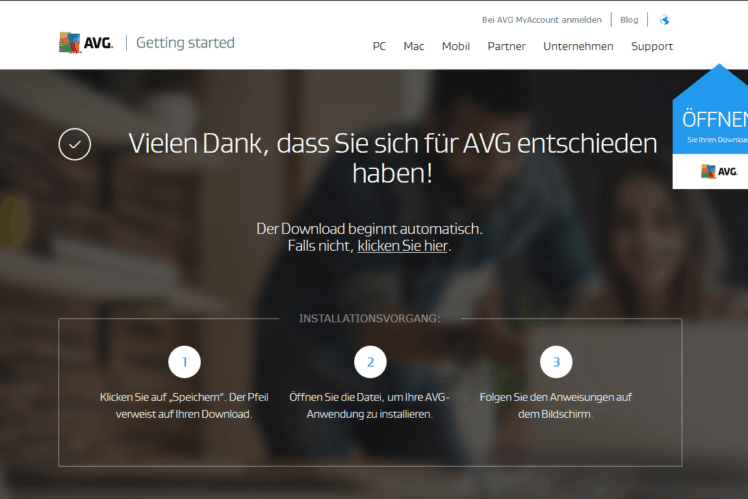
Task: Open the Blog link
Action: click(x=629, y=20)
